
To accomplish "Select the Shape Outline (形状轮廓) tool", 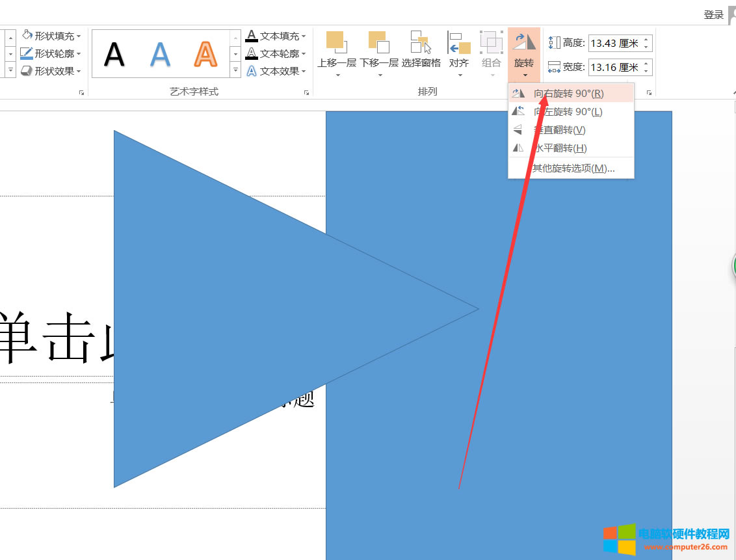I will click(x=51, y=53).
